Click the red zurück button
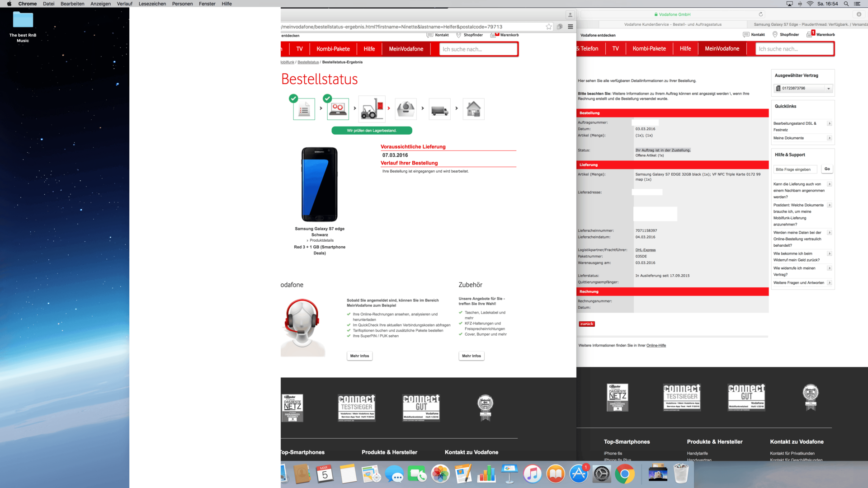Image resolution: width=868 pixels, height=488 pixels. pyautogui.click(x=587, y=324)
